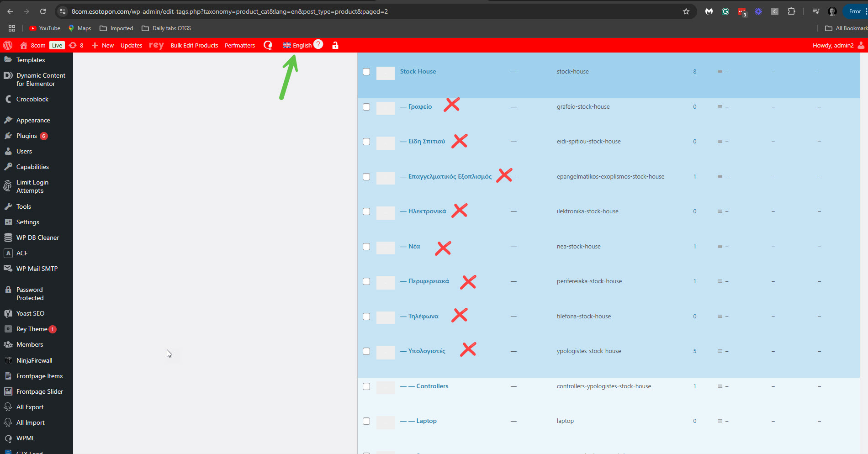Tick the Ηλεκτρονικά row checkbox
This screenshot has width=868, height=454.
point(366,211)
